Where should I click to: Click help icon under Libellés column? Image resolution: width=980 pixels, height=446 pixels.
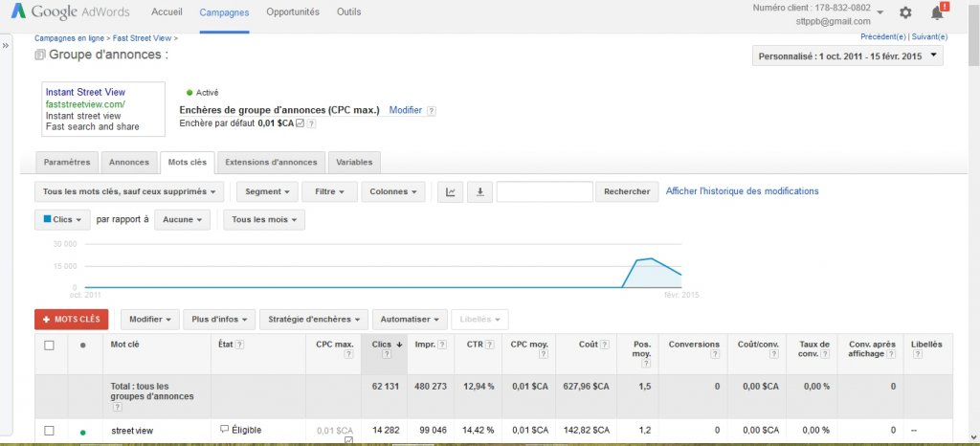pos(917,354)
